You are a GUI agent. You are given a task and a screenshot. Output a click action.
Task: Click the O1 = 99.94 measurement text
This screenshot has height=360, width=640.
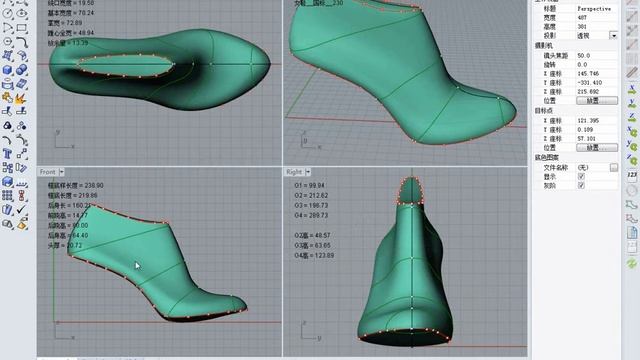[x=309, y=185]
